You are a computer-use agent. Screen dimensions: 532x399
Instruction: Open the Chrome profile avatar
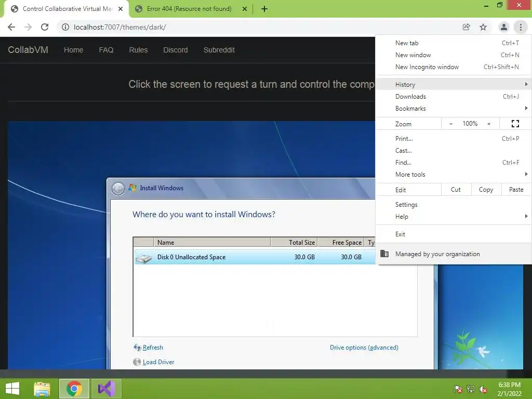[x=504, y=27]
